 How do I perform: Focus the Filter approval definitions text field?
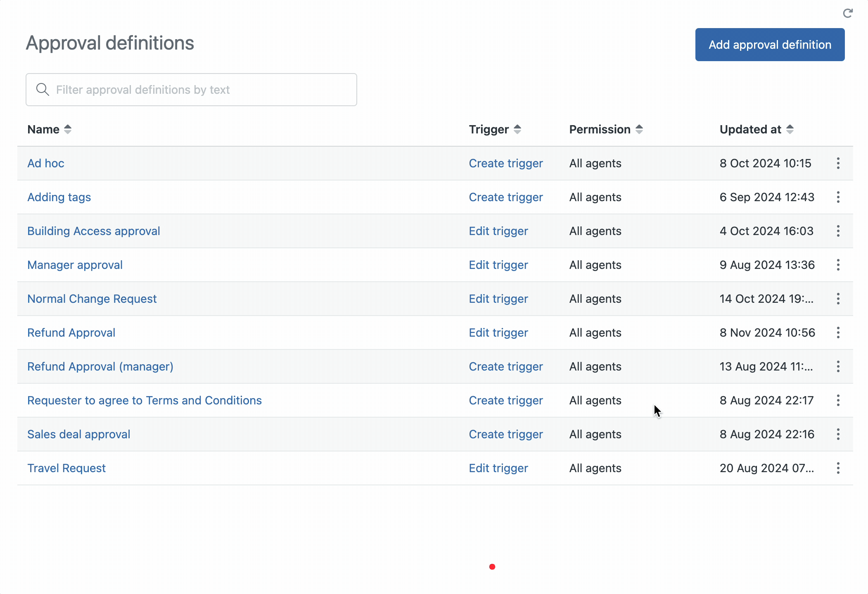click(191, 90)
